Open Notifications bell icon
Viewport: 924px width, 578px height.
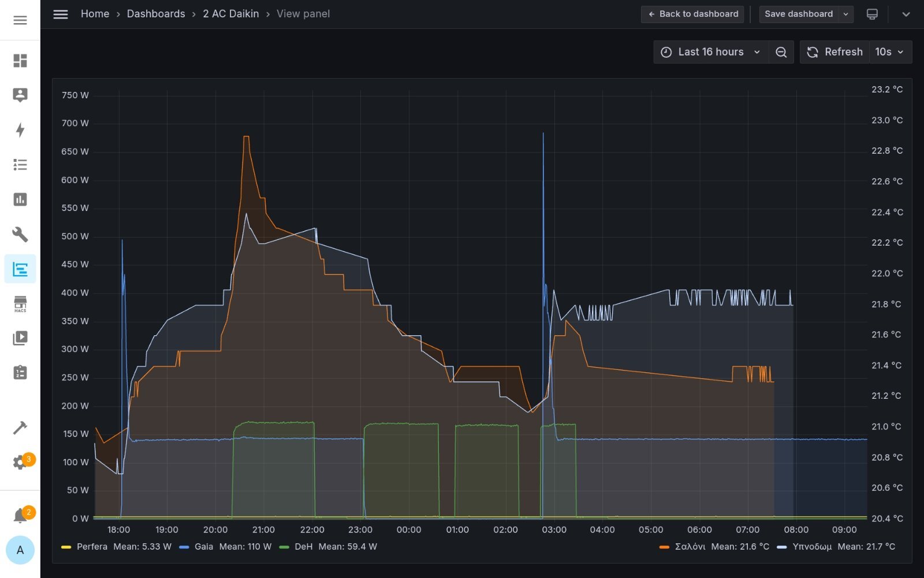point(20,515)
